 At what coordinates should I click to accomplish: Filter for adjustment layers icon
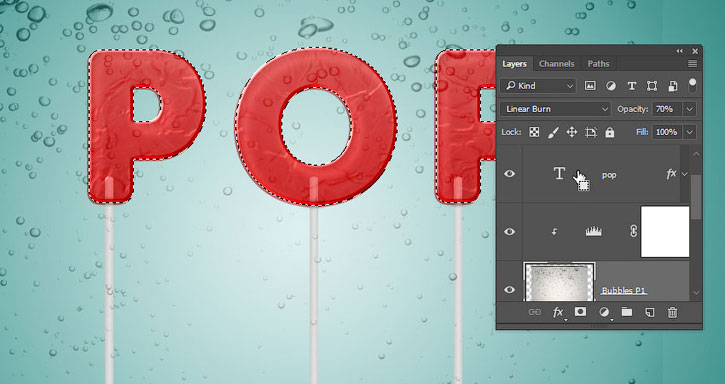pos(611,86)
